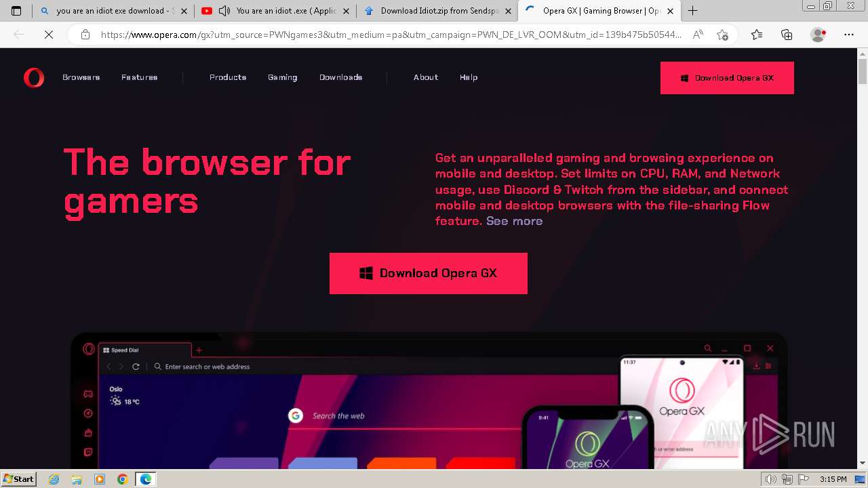Open the About menu item
Viewport: 868px width, 488px height.
coord(426,77)
